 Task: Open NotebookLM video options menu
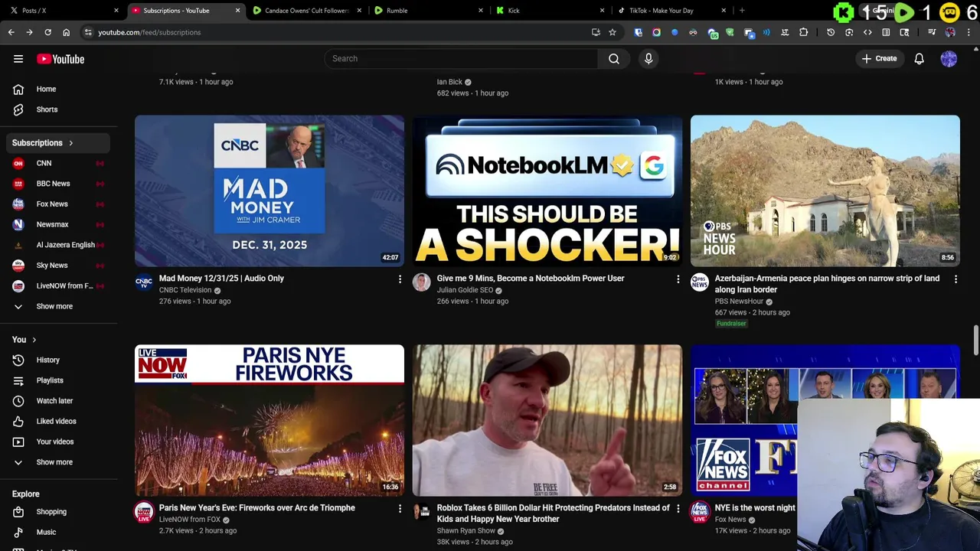coord(678,279)
